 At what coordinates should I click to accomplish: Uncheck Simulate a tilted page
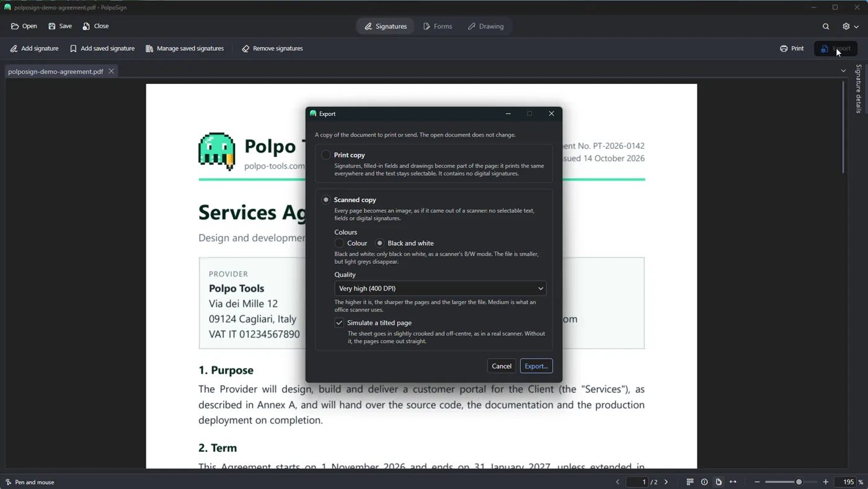pyautogui.click(x=339, y=323)
